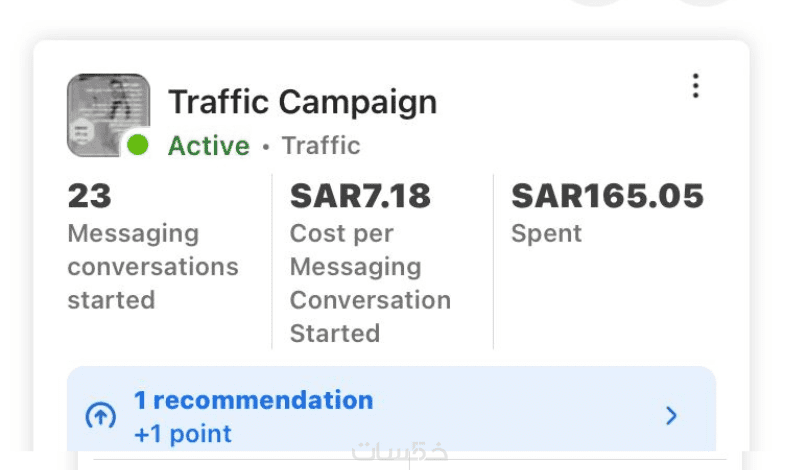Select the "Cost per Messaging Conversation Started" label
The image size is (800, 470).
370,283
